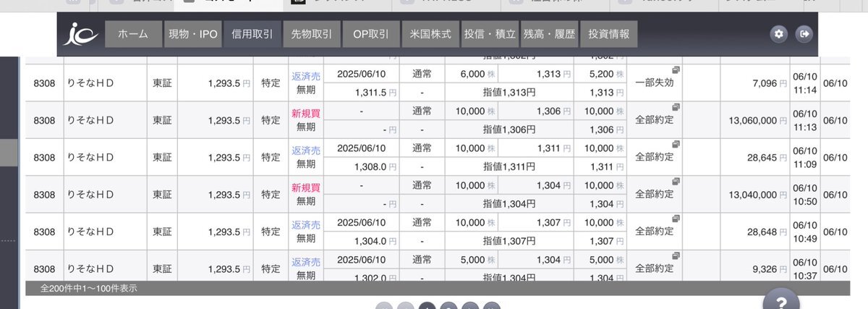Click the 指値1,307円 order condition

click(x=509, y=241)
